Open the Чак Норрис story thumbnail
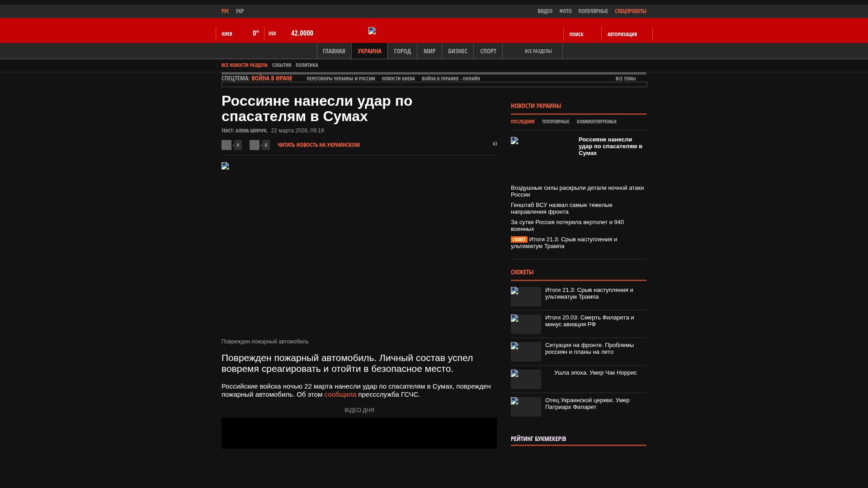Viewport: 868px width, 488px height. tap(526, 379)
